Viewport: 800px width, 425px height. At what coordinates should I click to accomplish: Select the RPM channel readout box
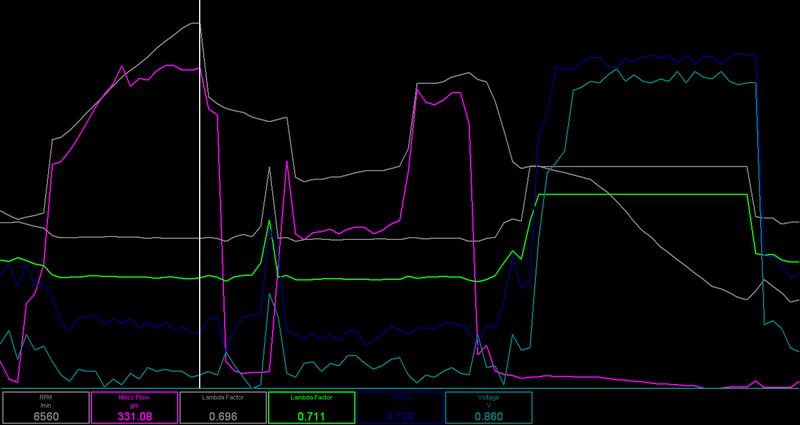pyautogui.click(x=44, y=406)
